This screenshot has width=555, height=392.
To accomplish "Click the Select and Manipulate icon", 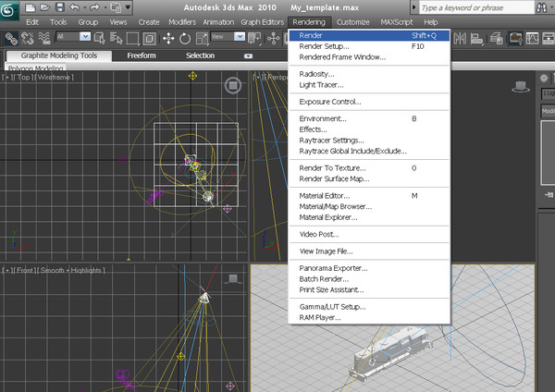I will 273,38.
